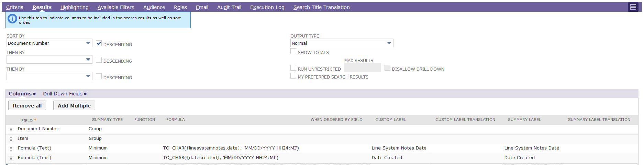Click drag handle of the Line System Notes Date formula row

11,148
